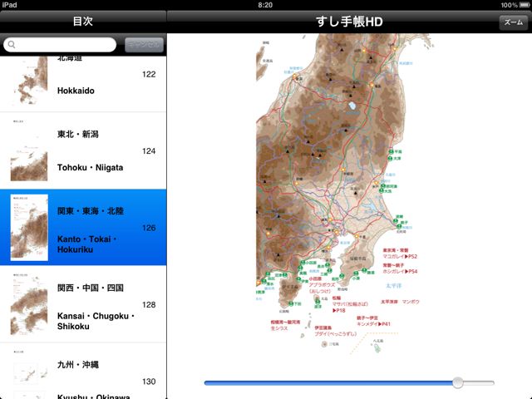The width and height of the screenshot is (532, 399).
Task: Open the Tohoku・Niigata thumbnail
Action: pyautogui.click(x=29, y=151)
